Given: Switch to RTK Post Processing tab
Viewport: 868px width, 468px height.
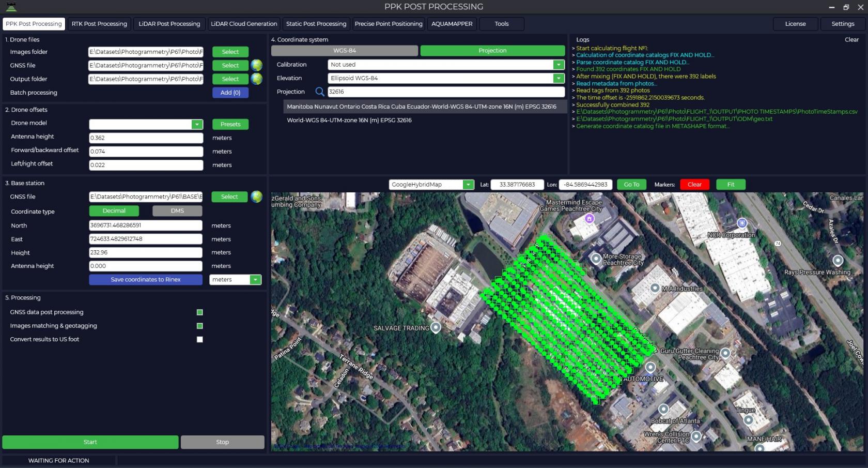Looking at the screenshot, I should coord(99,24).
